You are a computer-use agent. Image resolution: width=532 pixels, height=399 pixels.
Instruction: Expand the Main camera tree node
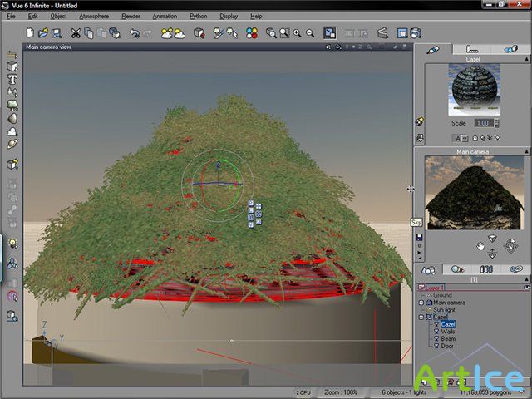[x=421, y=302]
